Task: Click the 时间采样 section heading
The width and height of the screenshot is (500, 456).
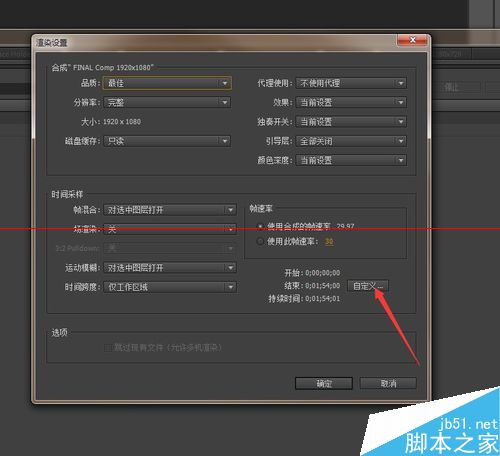Action: tap(67, 194)
